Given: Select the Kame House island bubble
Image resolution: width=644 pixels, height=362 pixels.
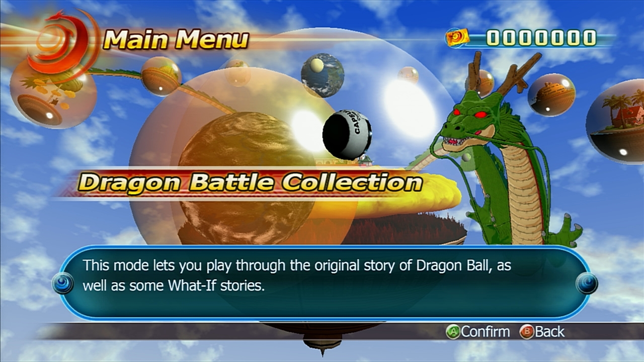Looking at the screenshot, I should tap(617, 121).
